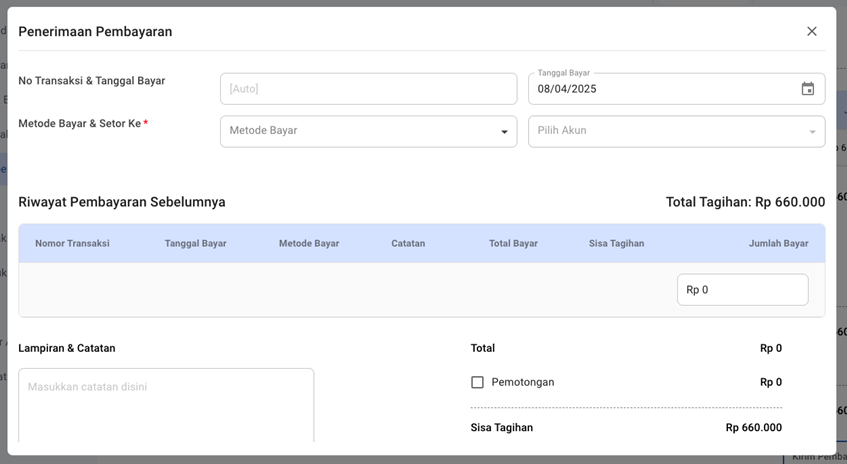This screenshot has width=847, height=464.
Task: Tick the Pemotongan checkbox
Action: coord(477,382)
